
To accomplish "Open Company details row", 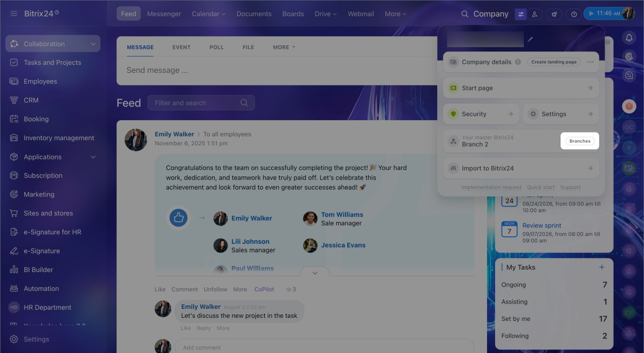I will (x=521, y=62).
